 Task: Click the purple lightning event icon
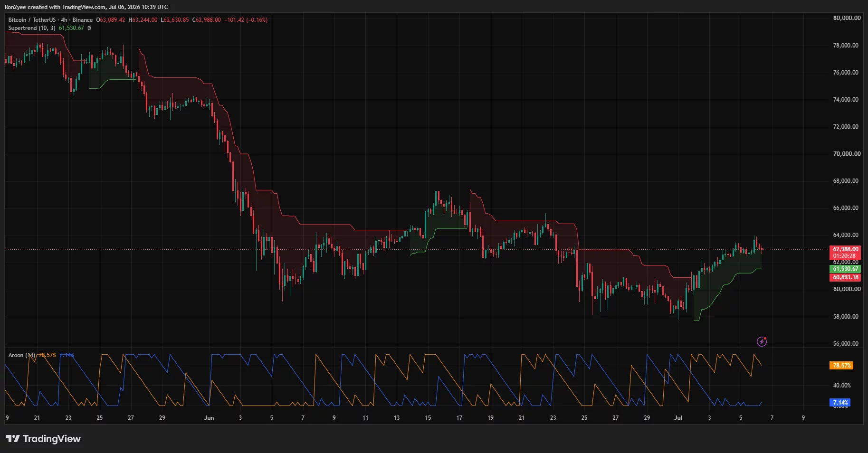(762, 341)
